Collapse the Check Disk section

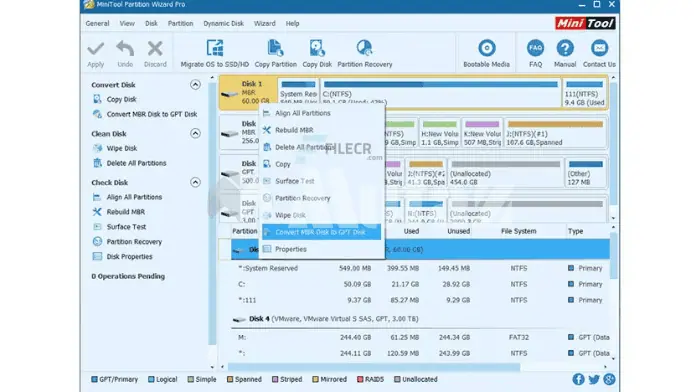195,182
